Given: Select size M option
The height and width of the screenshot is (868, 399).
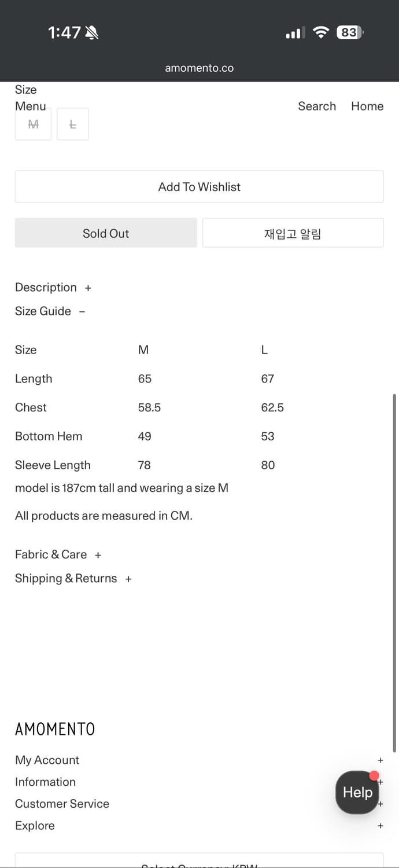Looking at the screenshot, I should 33,124.
